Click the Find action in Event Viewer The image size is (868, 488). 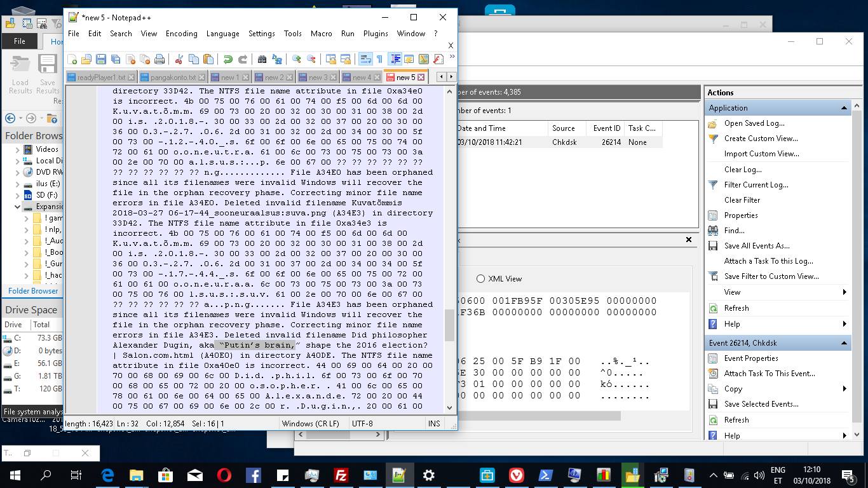[x=734, y=231]
